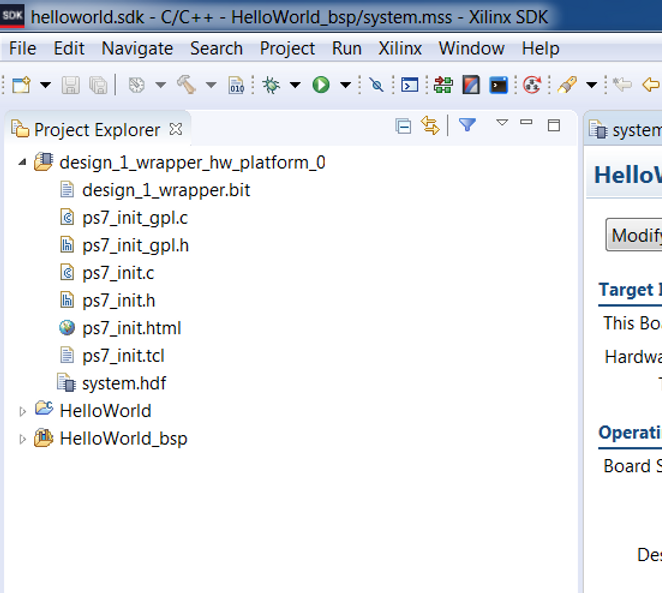Expand the HelloWorld project node

coord(22,411)
